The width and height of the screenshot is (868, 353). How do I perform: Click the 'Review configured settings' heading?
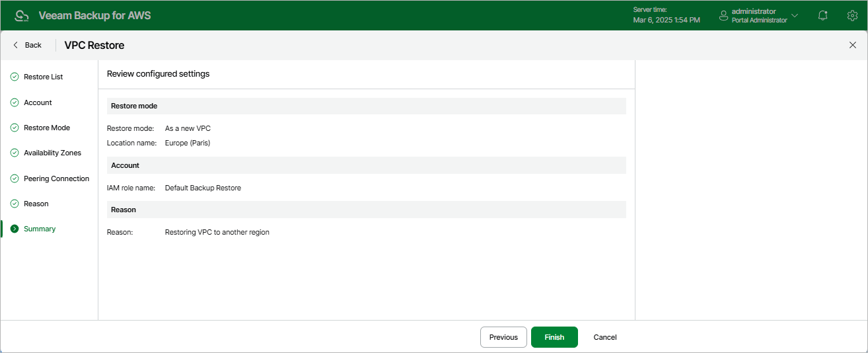(158, 74)
